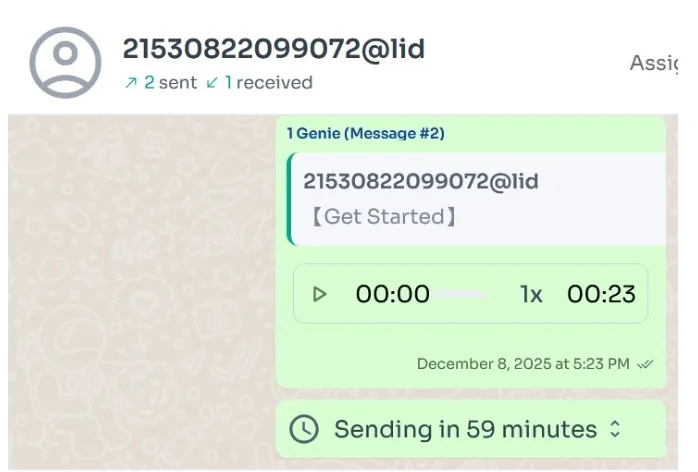Screen dimensions: 698x472
Task: Click the 00:00 elapsed time
Action: (x=392, y=294)
